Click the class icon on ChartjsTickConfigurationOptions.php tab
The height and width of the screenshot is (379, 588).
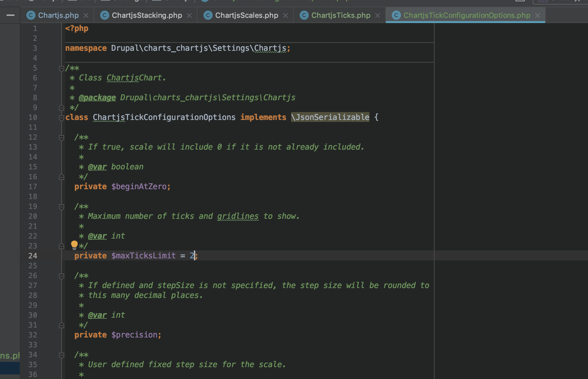(396, 15)
